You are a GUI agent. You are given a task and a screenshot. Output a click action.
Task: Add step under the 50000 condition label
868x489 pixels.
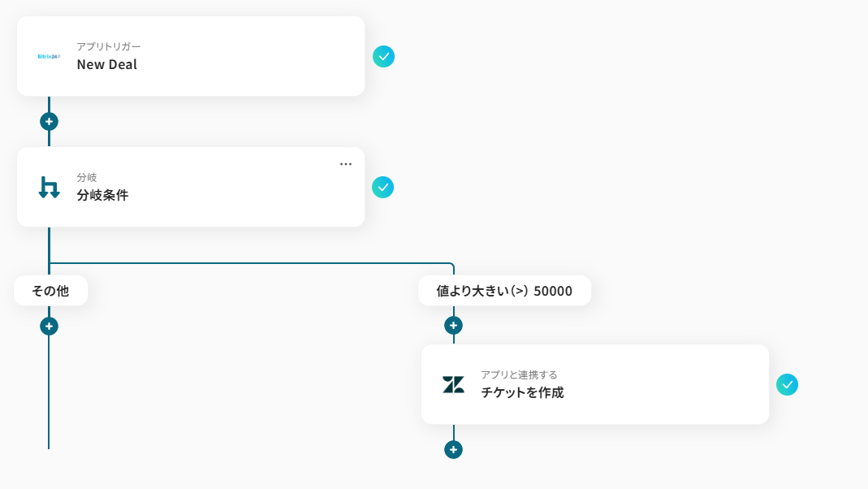(x=453, y=326)
